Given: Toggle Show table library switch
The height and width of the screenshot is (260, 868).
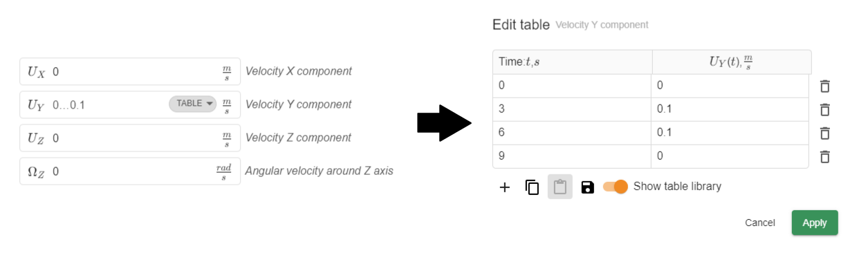Looking at the screenshot, I should 616,187.
